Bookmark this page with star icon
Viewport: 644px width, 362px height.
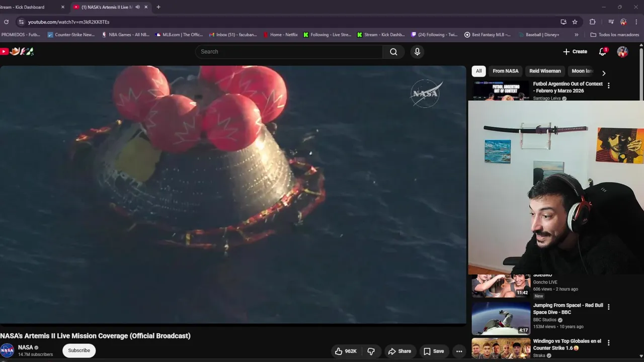tap(575, 22)
